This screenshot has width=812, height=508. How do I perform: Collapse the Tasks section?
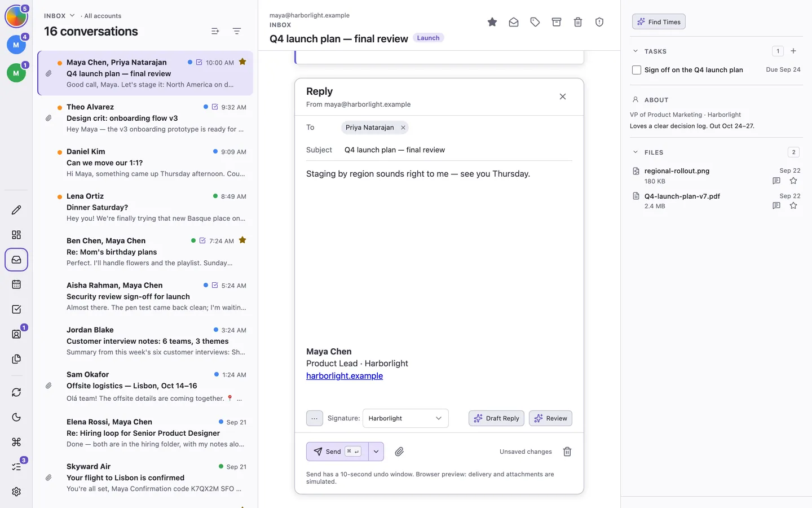coord(636,51)
